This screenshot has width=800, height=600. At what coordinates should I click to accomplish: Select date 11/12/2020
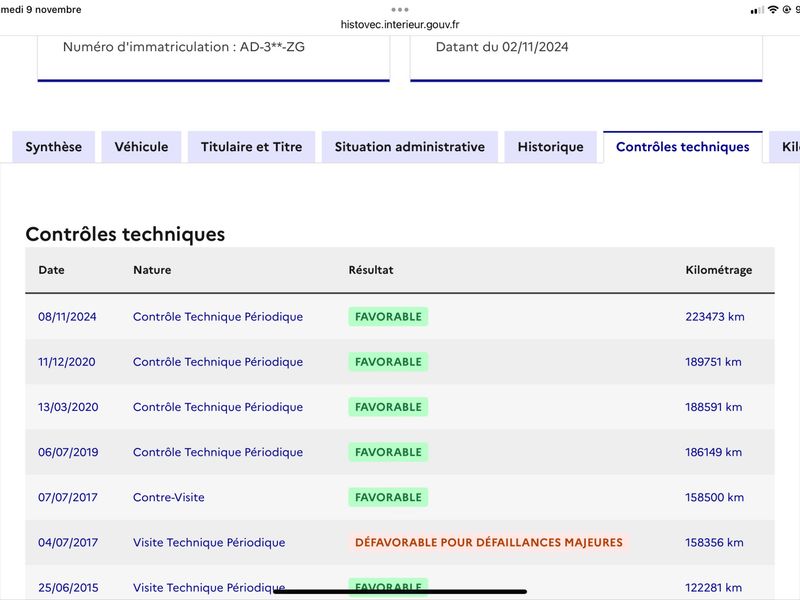(x=67, y=362)
